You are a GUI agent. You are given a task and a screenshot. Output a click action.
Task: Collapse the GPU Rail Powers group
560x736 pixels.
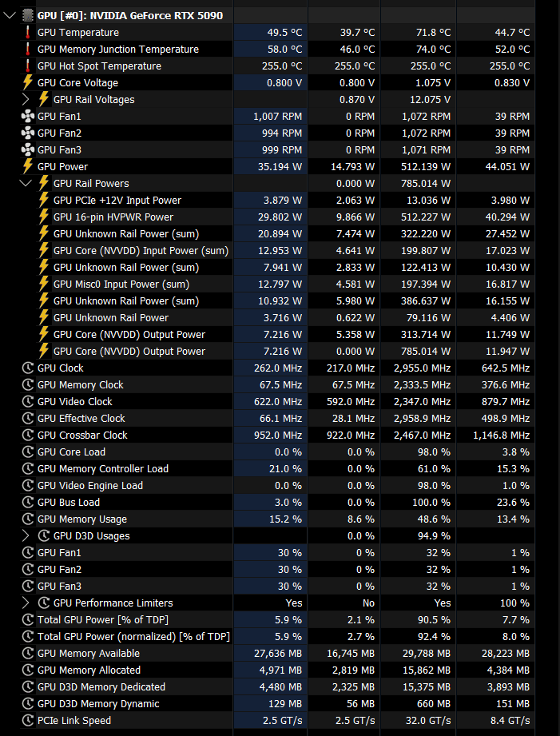point(26,183)
